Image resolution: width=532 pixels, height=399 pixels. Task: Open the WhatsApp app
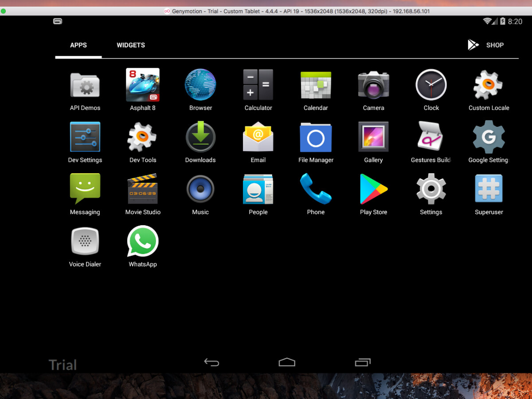click(143, 242)
